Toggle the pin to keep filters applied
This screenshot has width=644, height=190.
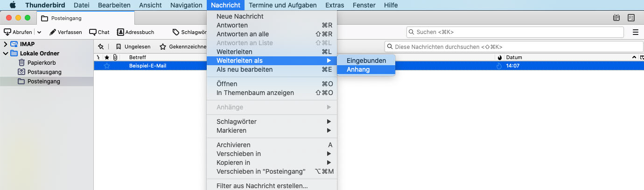101,47
